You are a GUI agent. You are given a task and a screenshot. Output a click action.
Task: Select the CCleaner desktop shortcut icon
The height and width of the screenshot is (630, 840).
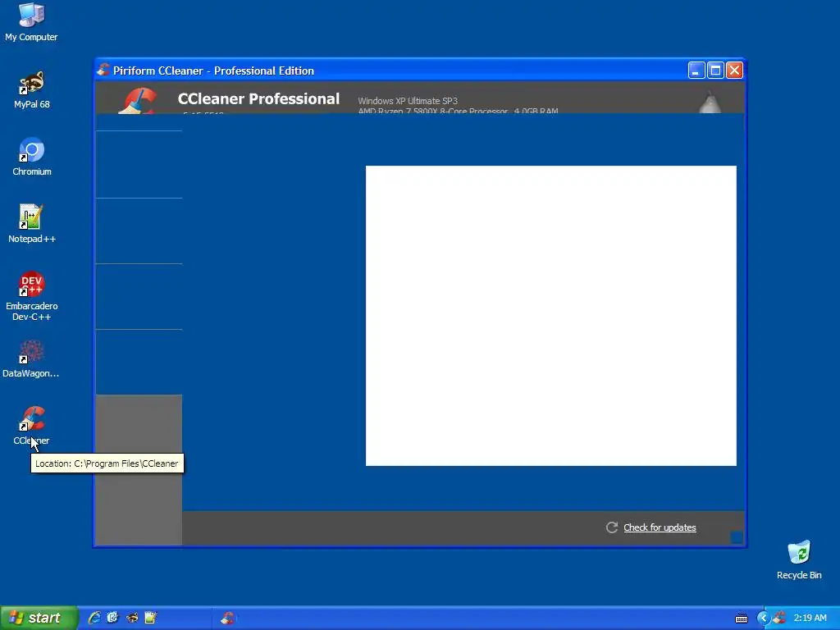pos(32,419)
